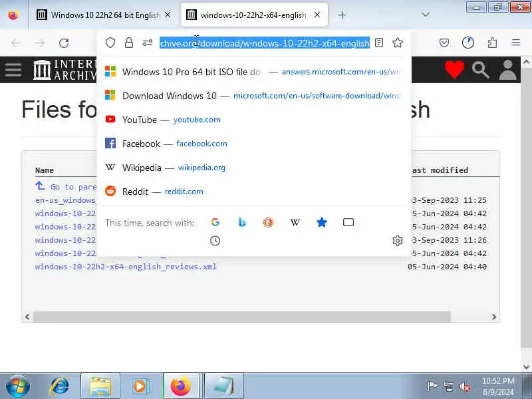The width and height of the screenshot is (532, 399).
Task: Select the Reddit suggestion
Action: tap(254, 192)
